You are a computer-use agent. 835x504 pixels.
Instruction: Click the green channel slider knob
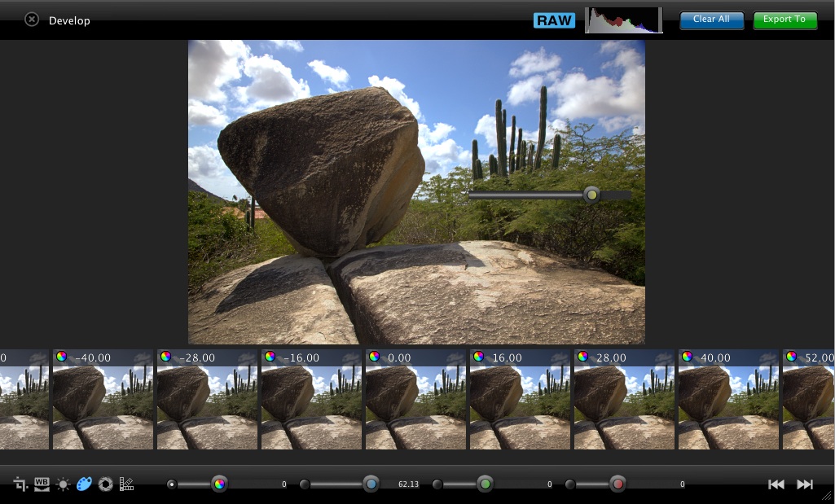(x=485, y=484)
